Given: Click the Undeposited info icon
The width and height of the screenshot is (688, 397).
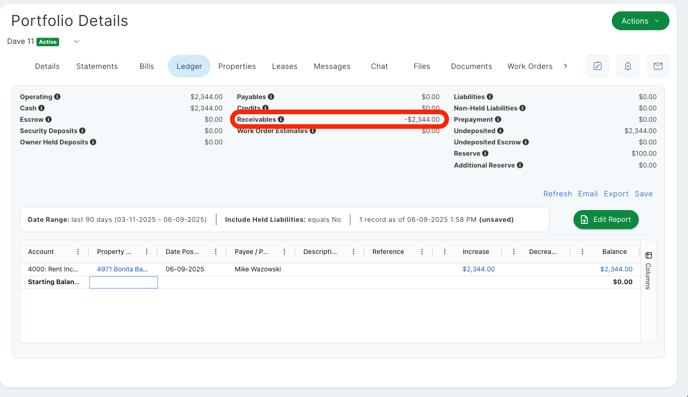Looking at the screenshot, I should pos(501,131).
